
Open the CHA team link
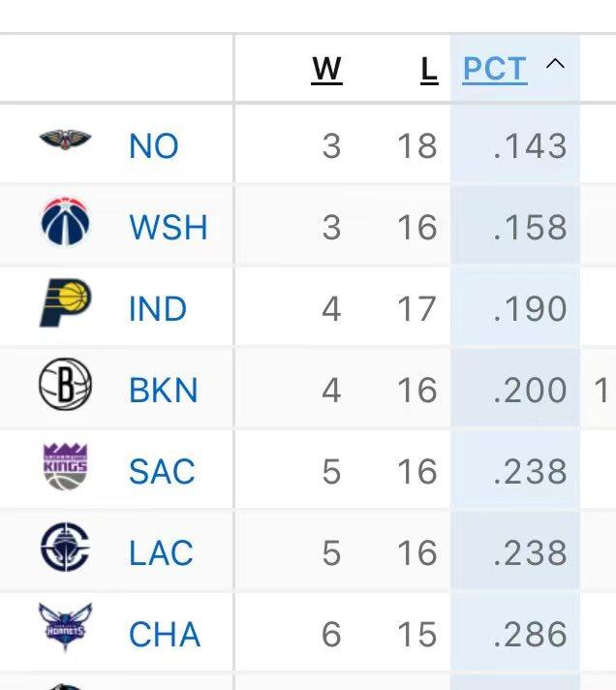(165, 635)
